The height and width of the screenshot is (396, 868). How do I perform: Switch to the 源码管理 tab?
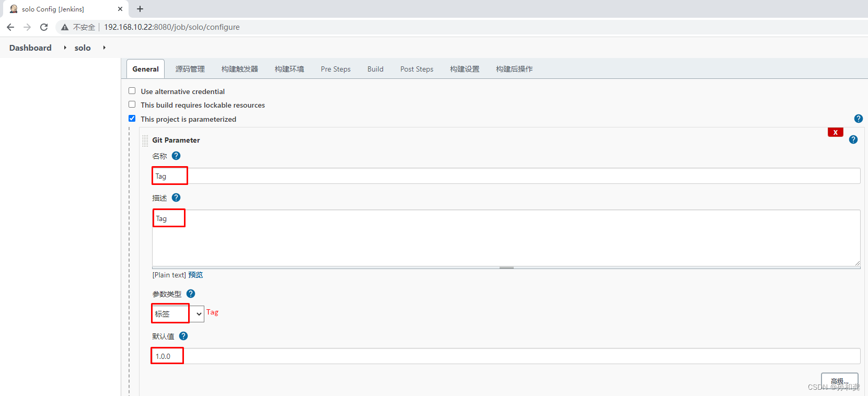tap(190, 69)
